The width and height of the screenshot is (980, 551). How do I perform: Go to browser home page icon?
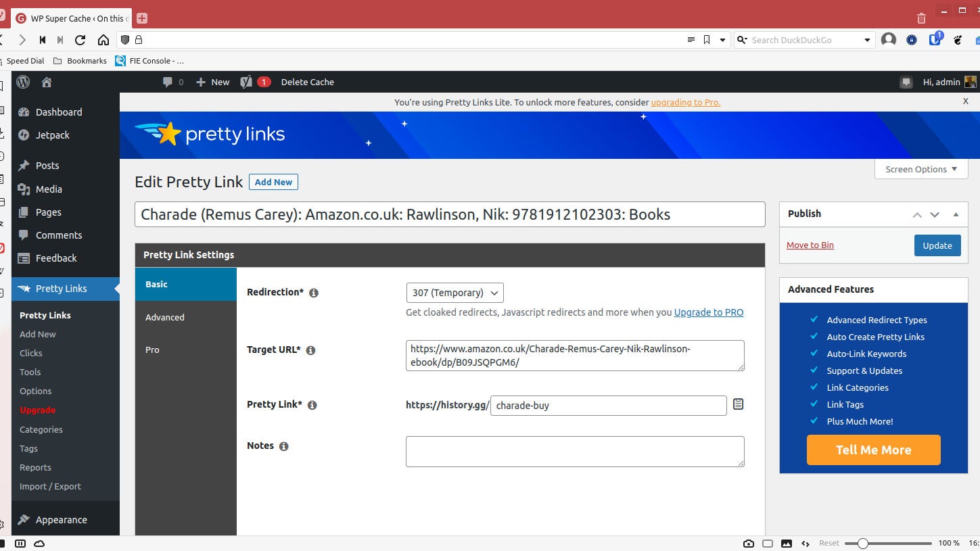point(103,40)
